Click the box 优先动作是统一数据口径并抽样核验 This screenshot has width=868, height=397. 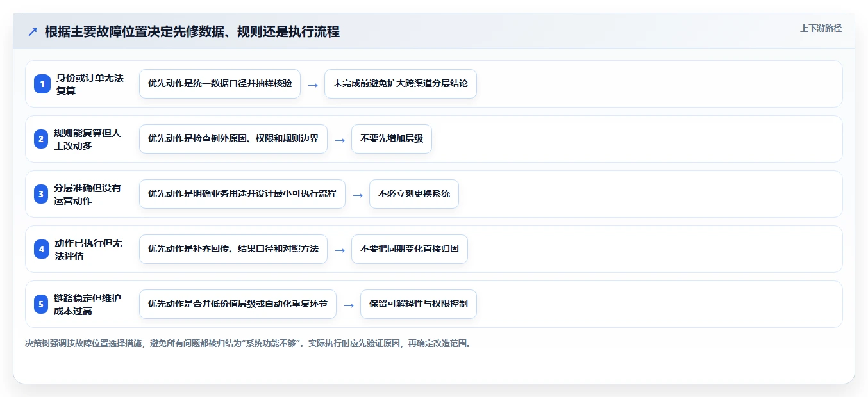coord(220,84)
